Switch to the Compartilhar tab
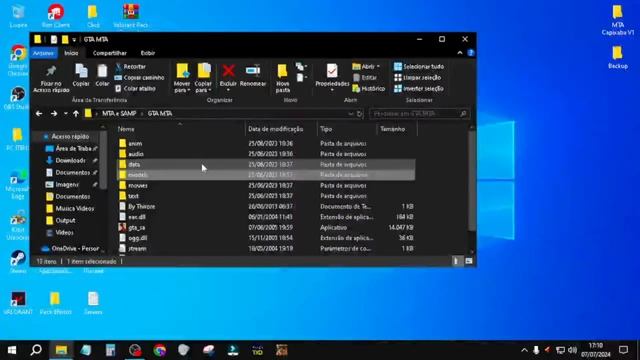Image resolution: width=640 pixels, height=360 pixels. coord(109,53)
